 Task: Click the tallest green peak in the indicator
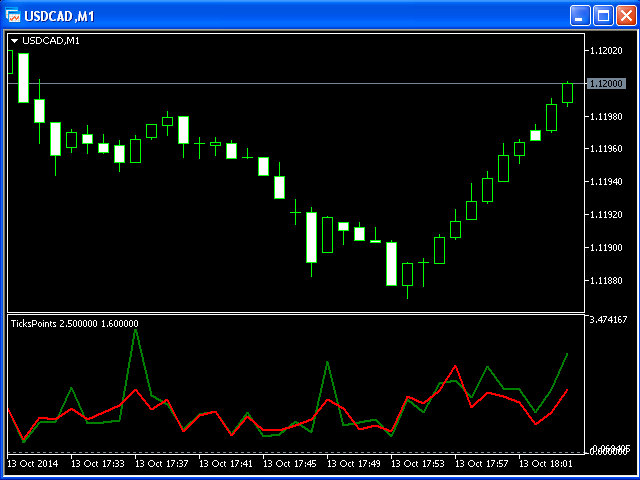(135, 329)
